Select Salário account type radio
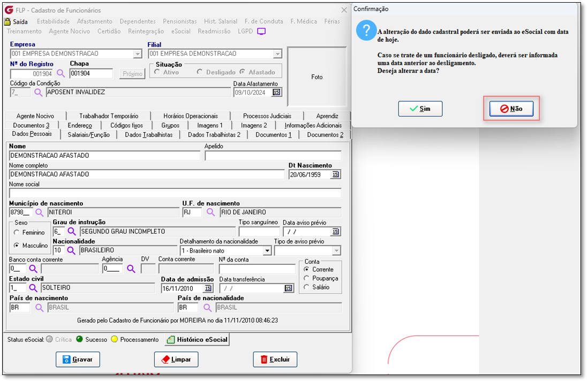Viewport: 588px width, 382px height. pos(307,287)
